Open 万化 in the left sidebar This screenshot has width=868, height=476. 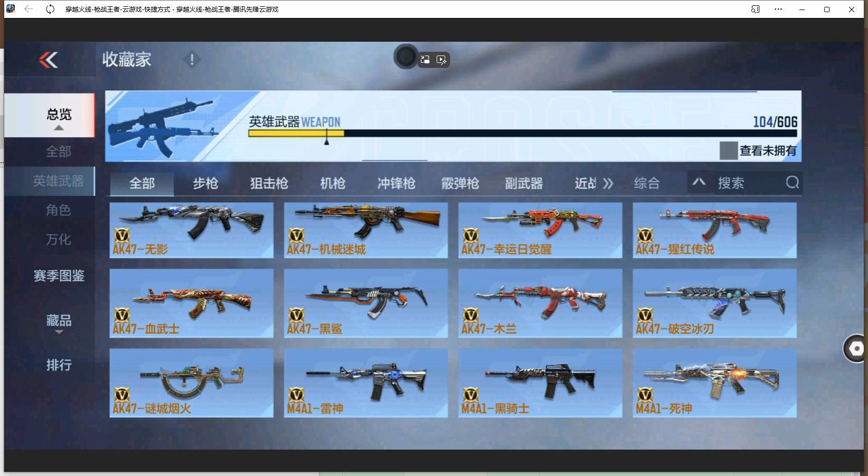pos(59,239)
